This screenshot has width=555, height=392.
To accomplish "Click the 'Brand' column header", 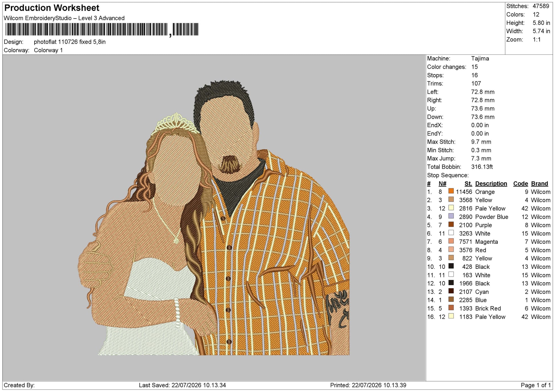I will click(x=540, y=184).
